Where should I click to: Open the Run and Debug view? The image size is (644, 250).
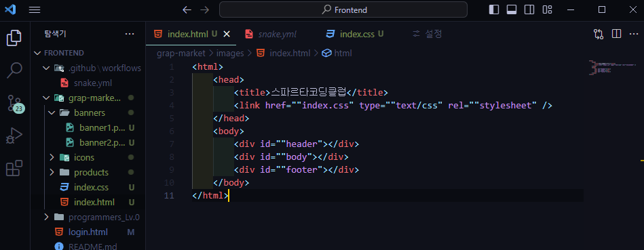(x=14, y=136)
